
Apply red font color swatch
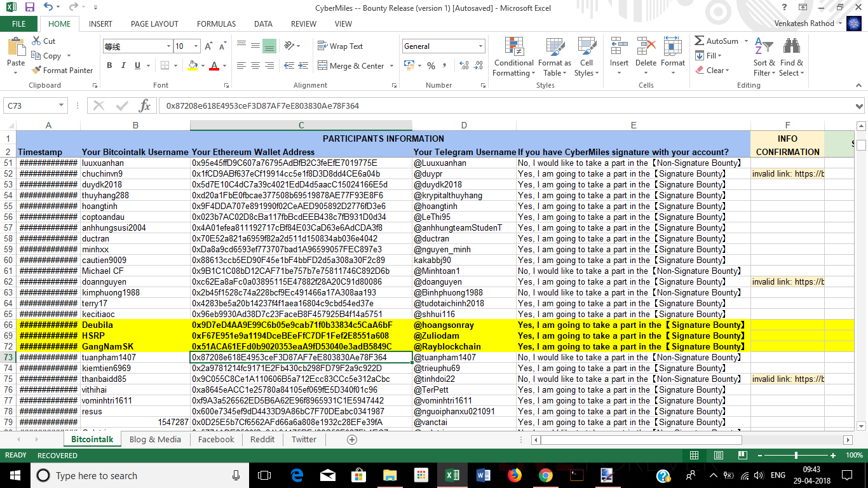(214, 65)
